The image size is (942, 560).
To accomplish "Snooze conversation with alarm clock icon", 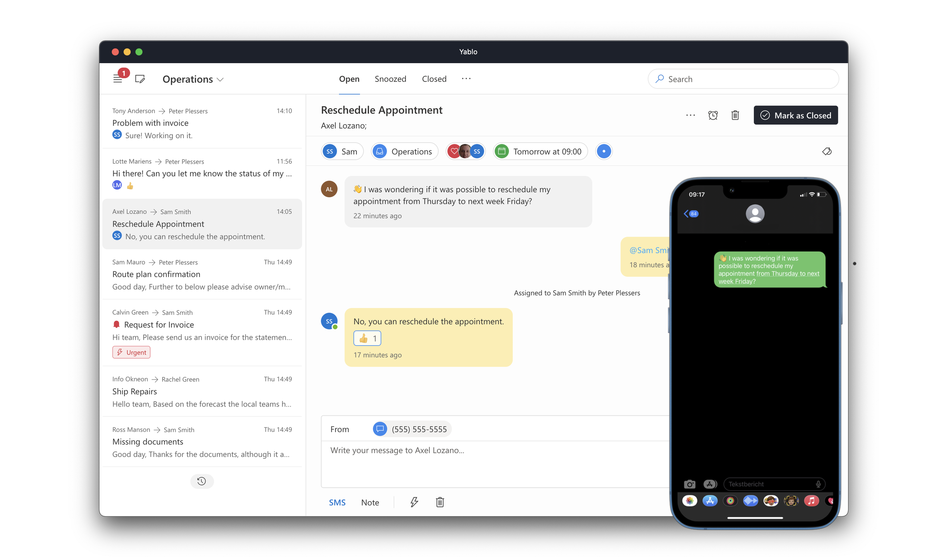I will [713, 115].
